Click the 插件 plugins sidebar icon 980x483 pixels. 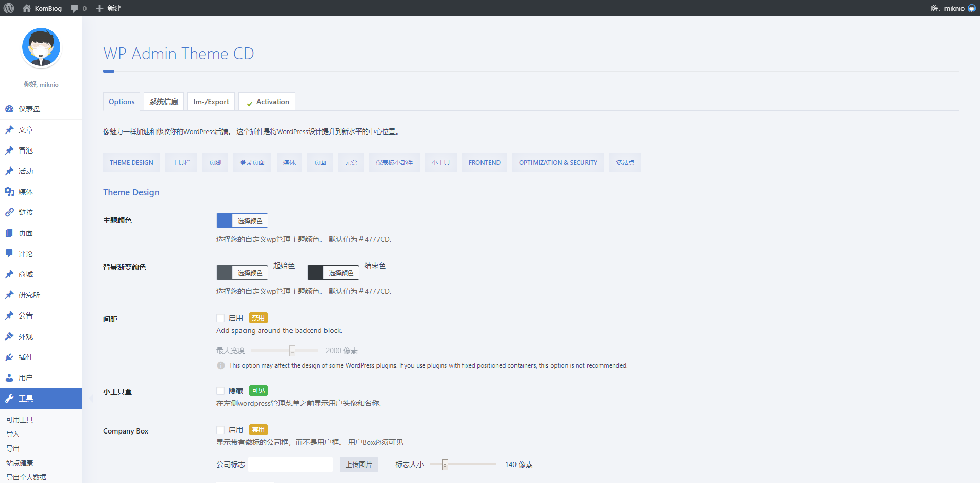[10, 357]
